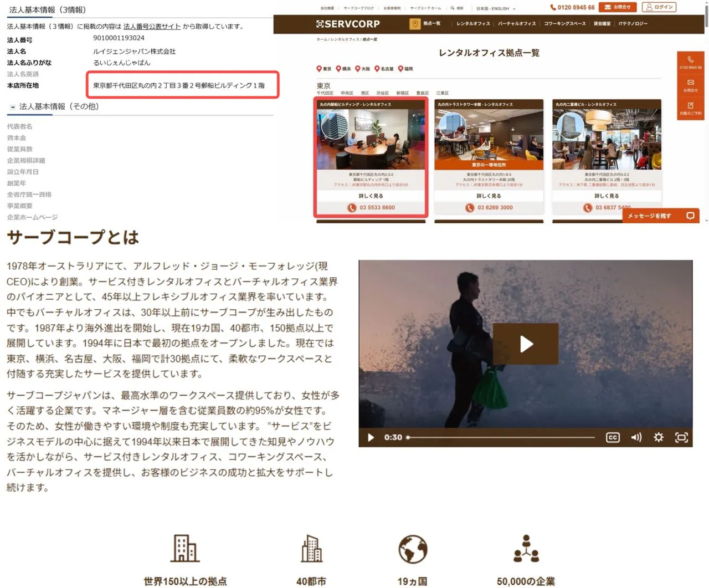Viewport: 709px width, 588px height.
Task: Click the phone icon beside 0120 8945 66 header
Action: (553, 7)
